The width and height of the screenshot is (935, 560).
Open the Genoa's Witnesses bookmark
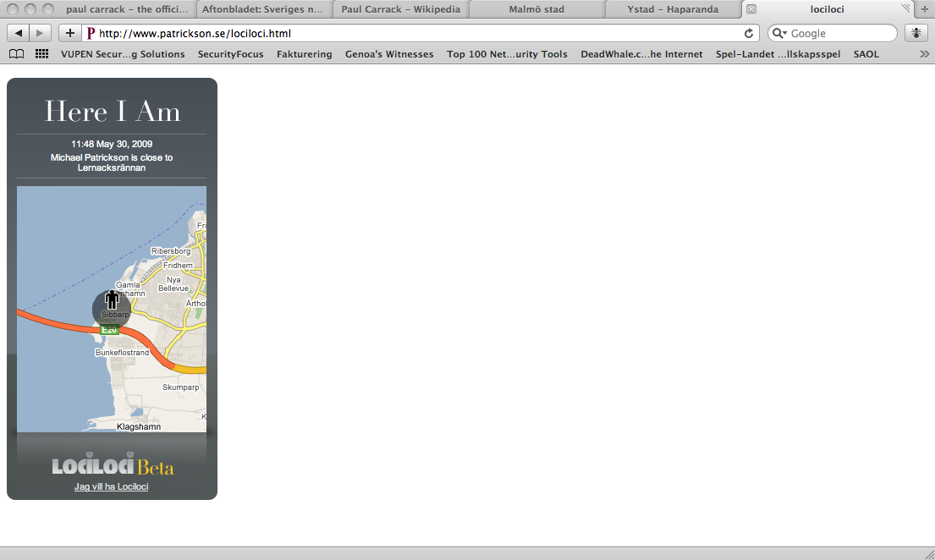coord(389,54)
